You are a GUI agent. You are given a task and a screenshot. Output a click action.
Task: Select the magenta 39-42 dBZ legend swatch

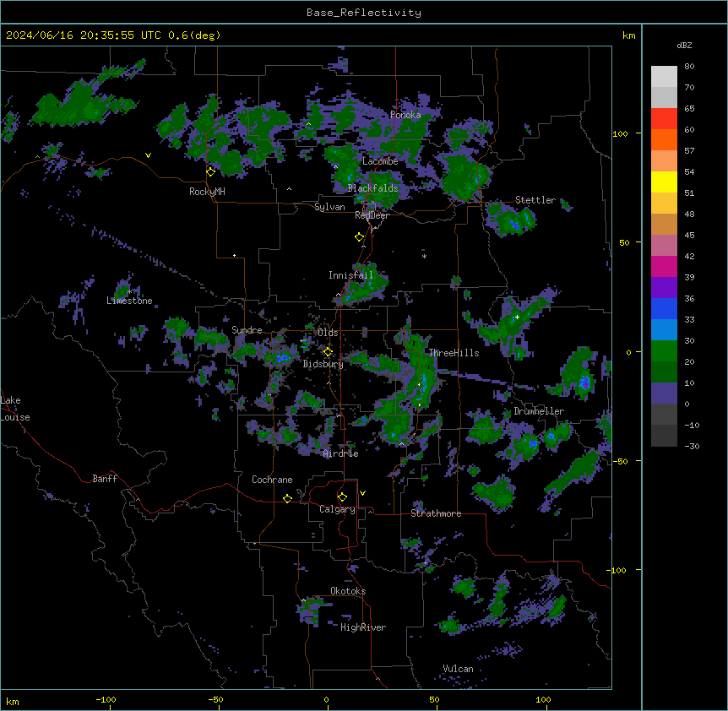(x=664, y=266)
